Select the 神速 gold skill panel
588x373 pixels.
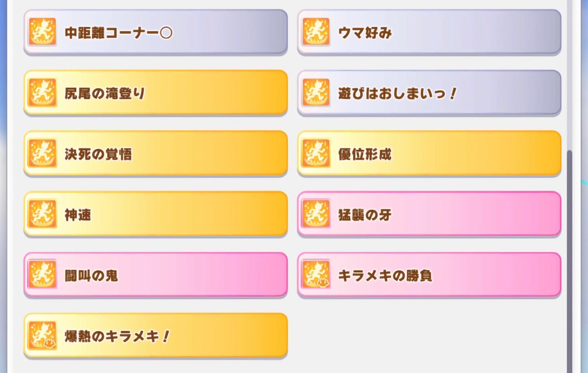[x=156, y=214]
